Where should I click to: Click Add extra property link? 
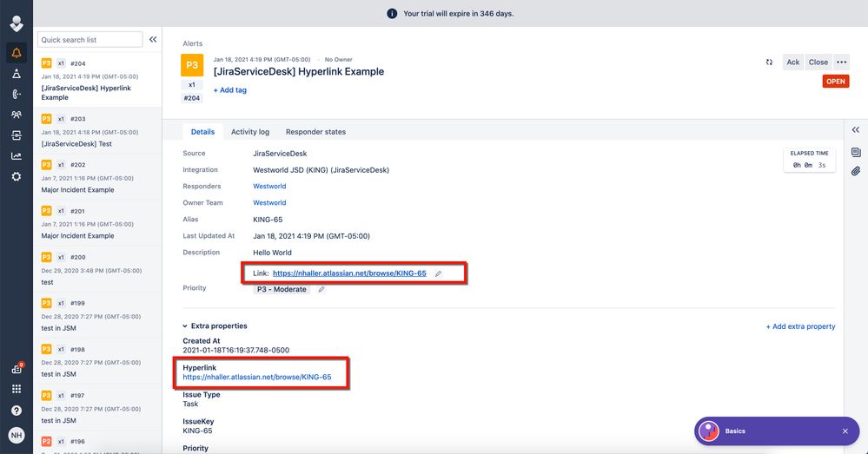800,326
